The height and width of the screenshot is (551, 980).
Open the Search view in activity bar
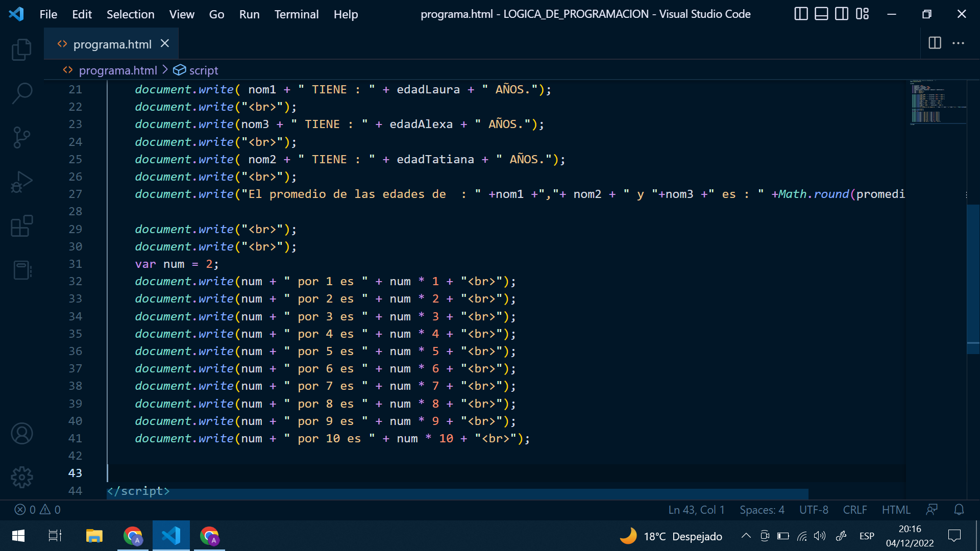pyautogui.click(x=21, y=93)
